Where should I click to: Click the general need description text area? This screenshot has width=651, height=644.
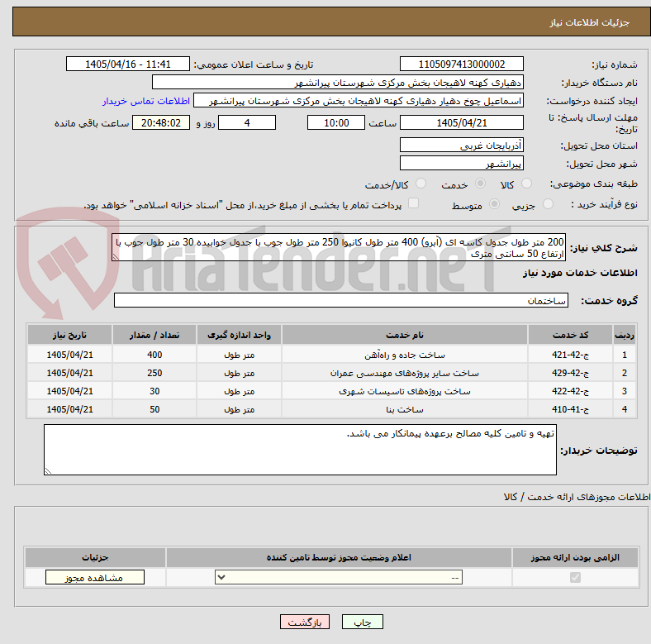pyautogui.click(x=339, y=247)
